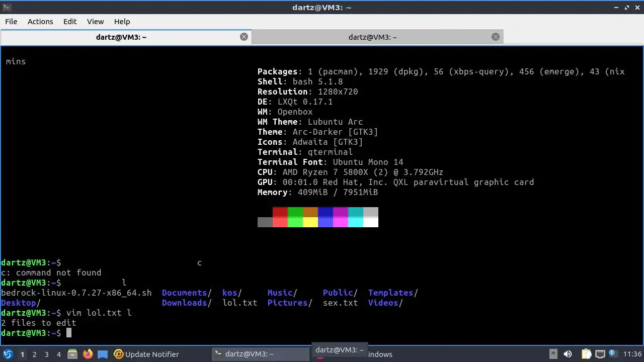Open the Lubuntu application menu
This screenshot has height=362, width=644.
8,354
